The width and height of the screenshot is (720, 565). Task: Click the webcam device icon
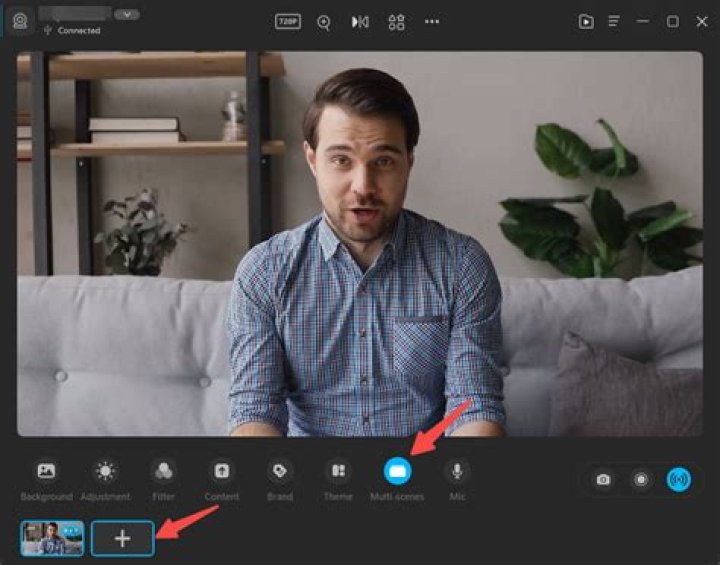20,21
